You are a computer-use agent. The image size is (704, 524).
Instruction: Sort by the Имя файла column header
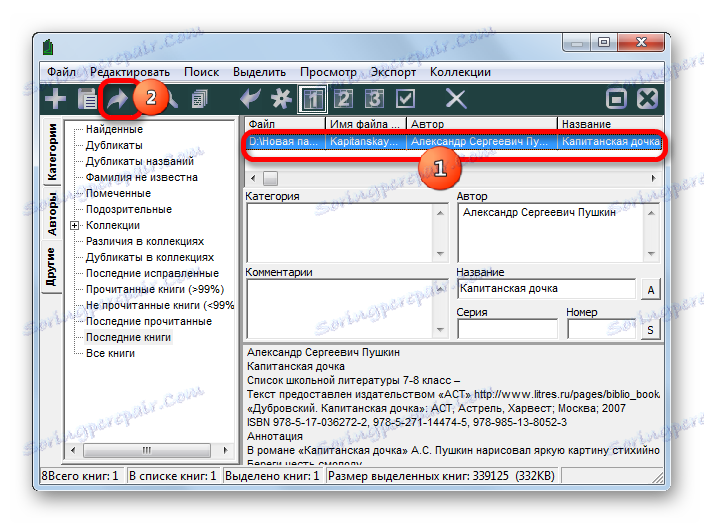tap(366, 123)
